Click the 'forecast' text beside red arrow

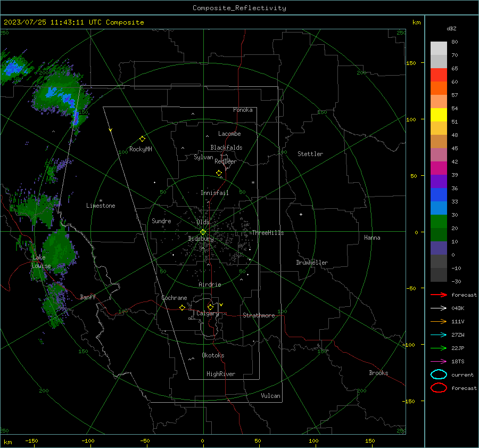point(464,295)
